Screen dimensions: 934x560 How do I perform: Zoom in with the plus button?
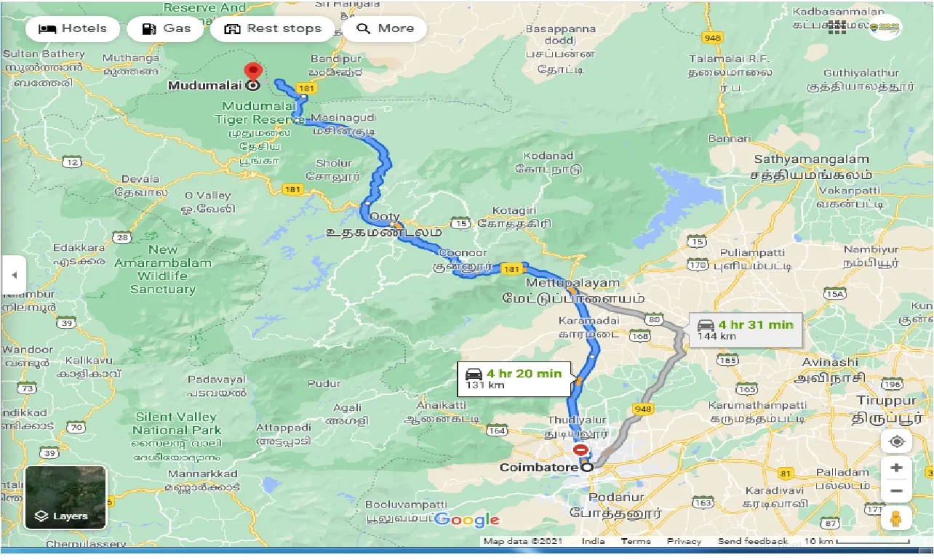pyautogui.click(x=896, y=468)
